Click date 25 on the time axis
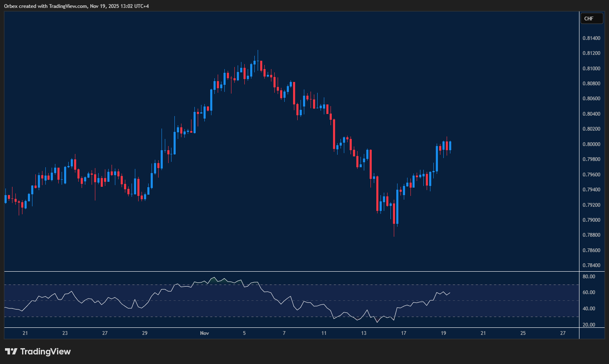This screenshot has height=364, width=609. click(x=523, y=333)
